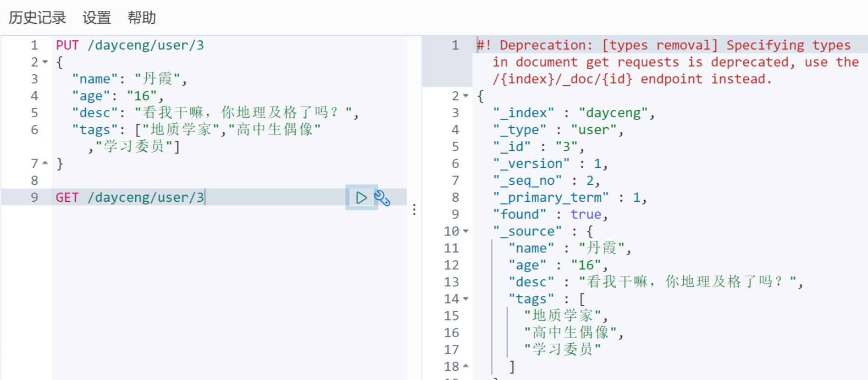Click "tags" line in request editor

click(x=196, y=130)
